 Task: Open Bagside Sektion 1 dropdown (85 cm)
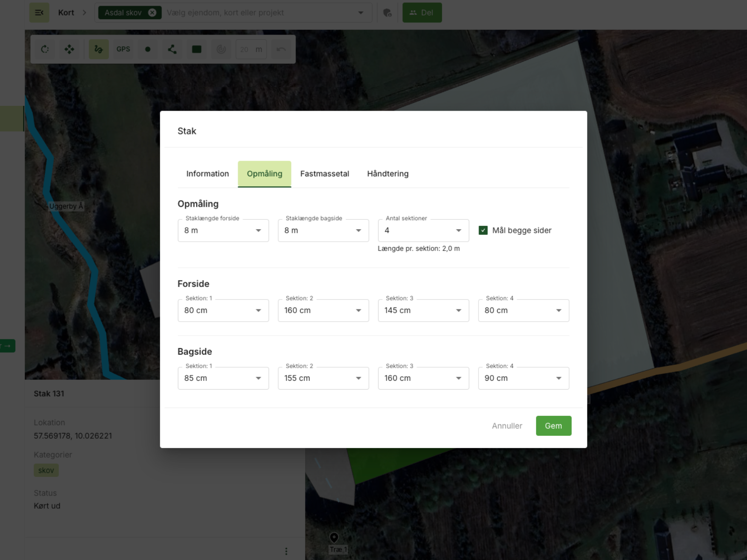pos(223,378)
